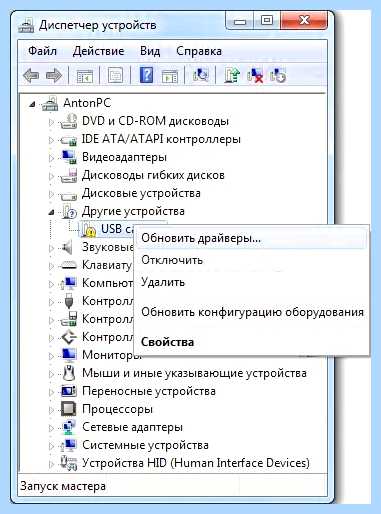Select the Дисковые устройства label
Image resolution: width=381 pixels, height=514 pixels.
pos(141,193)
